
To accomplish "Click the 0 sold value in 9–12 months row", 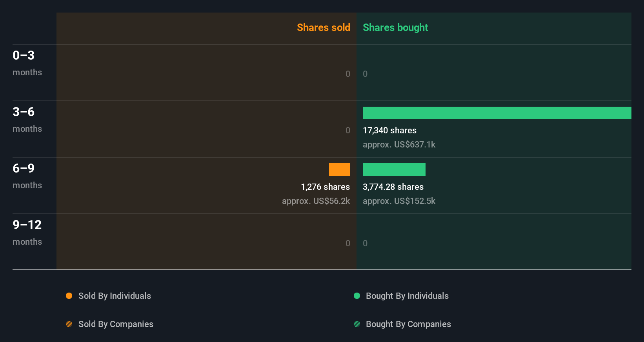I will [348, 243].
